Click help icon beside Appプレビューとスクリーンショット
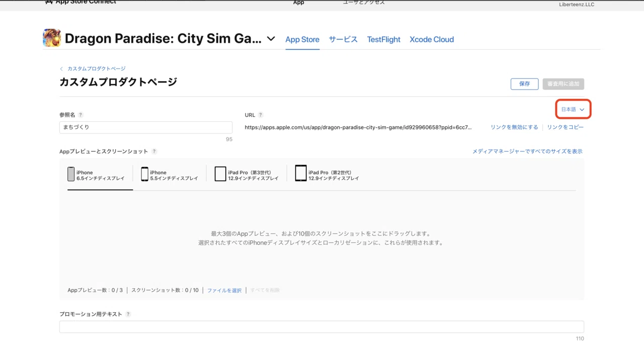The width and height of the screenshot is (644, 342). point(154,151)
